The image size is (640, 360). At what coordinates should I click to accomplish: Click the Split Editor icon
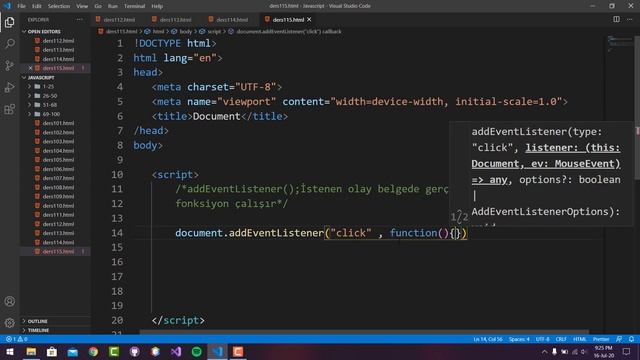click(x=616, y=19)
